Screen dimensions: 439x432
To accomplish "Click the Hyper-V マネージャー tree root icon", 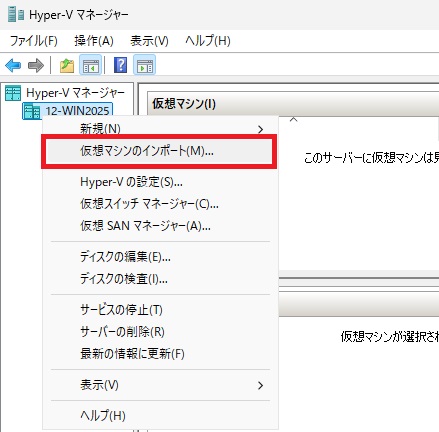I will click(13, 93).
